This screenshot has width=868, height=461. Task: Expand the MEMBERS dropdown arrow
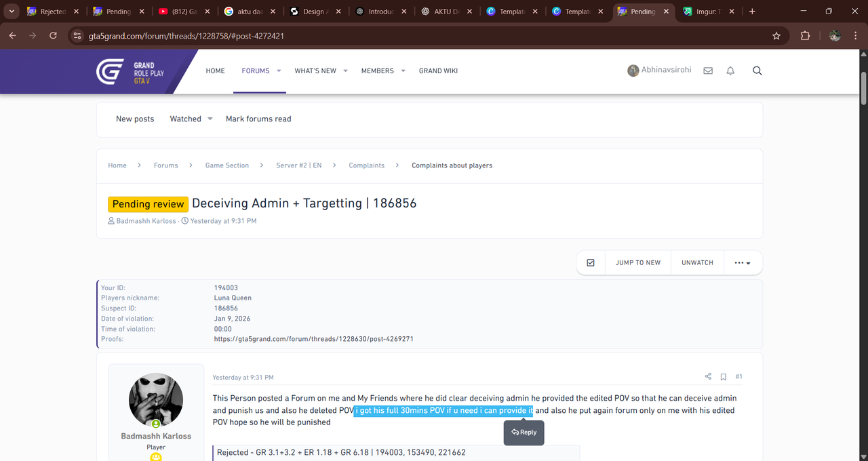coord(403,71)
